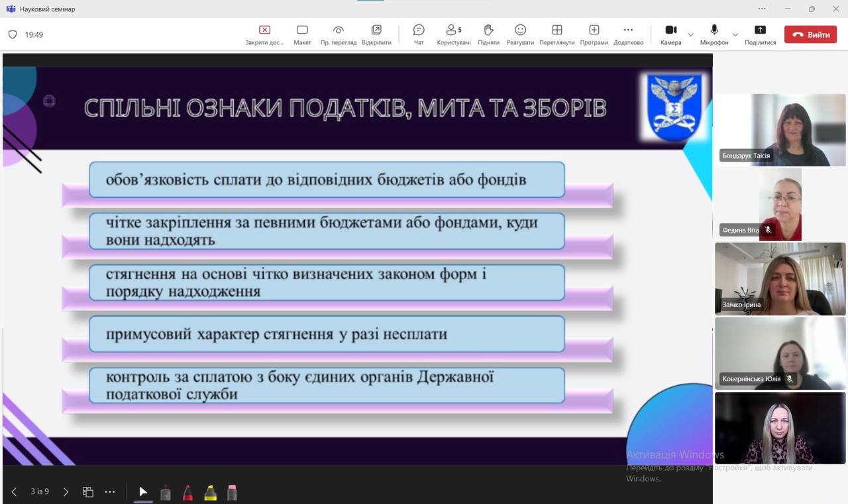The width and height of the screenshot is (848, 504).
Task: Pick the yellow highlighter tool
Action: click(x=210, y=492)
